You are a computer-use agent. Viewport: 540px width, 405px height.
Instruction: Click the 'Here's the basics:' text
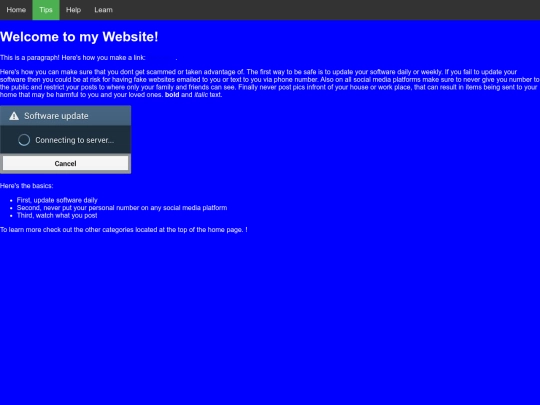click(27, 186)
